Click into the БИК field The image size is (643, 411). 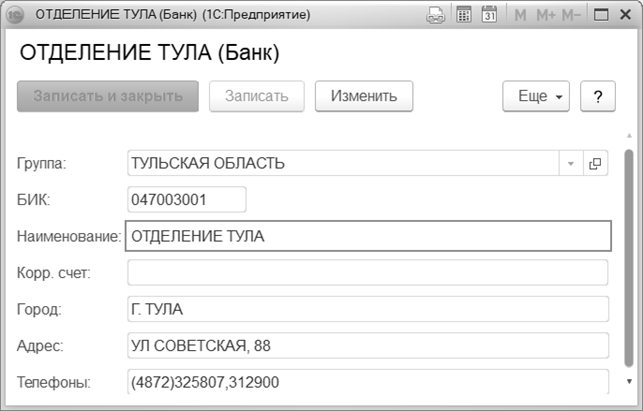tap(187, 199)
